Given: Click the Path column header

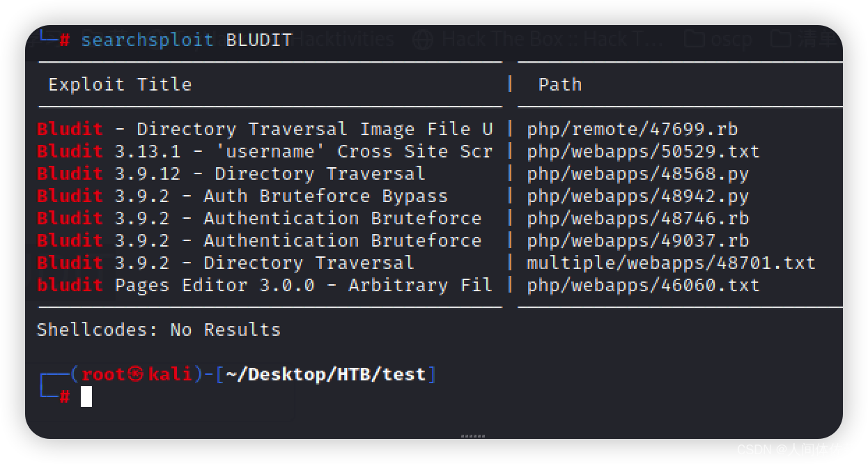Looking at the screenshot, I should point(560,84).
